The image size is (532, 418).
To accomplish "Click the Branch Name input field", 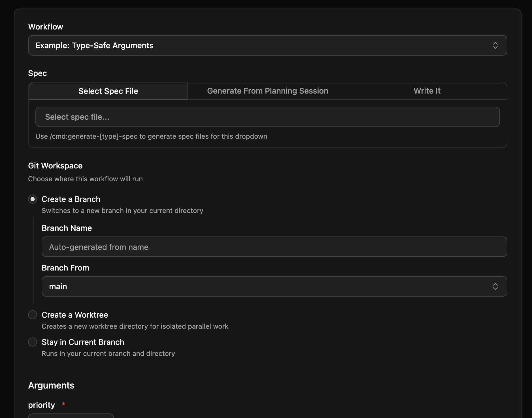I will coord(274,247).
